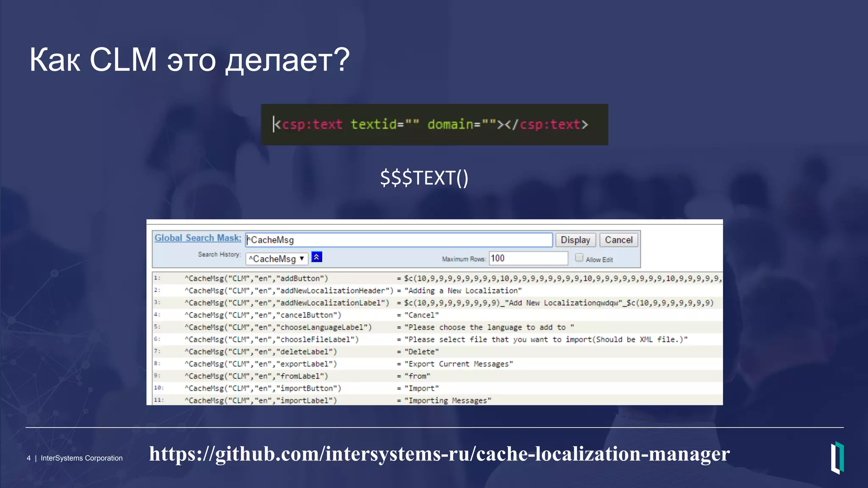The height and width of the screenshot is (488, 868).
Task: Select the "exportLabel" global row
Action: click(437, 364)
